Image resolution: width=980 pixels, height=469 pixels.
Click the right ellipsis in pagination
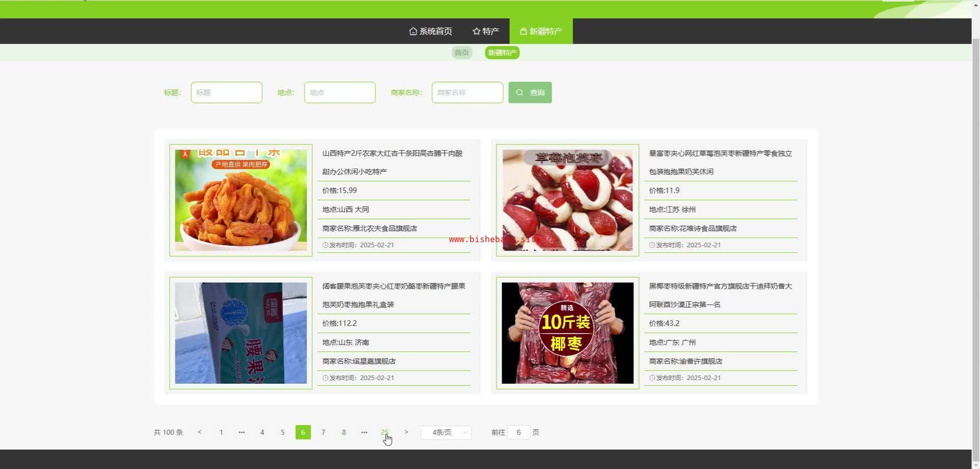tap(364, 432)
